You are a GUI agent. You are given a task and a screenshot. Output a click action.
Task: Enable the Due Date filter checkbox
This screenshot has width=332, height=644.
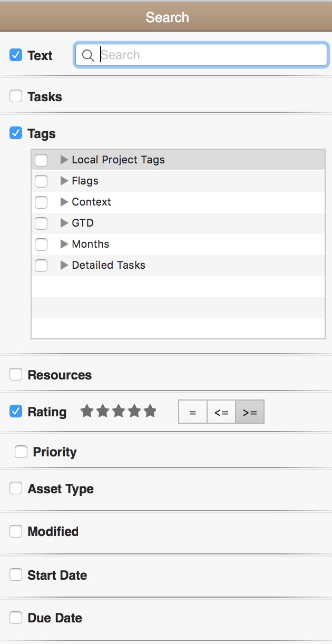pyautogui.click(x=16, y=618)
